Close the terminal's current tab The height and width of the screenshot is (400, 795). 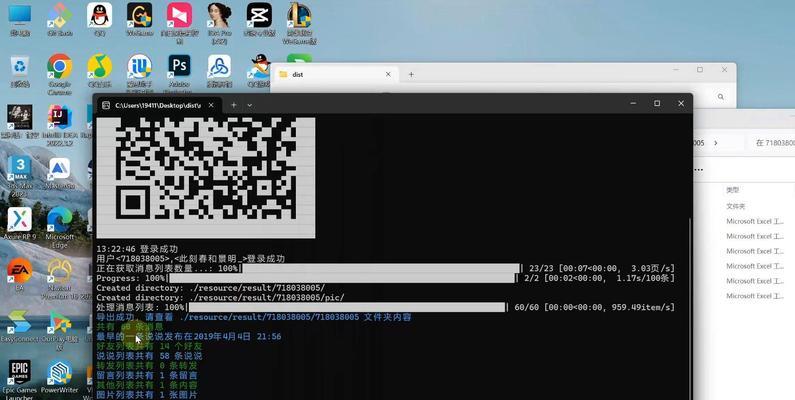pyautogui.click(x=211, y=105)
